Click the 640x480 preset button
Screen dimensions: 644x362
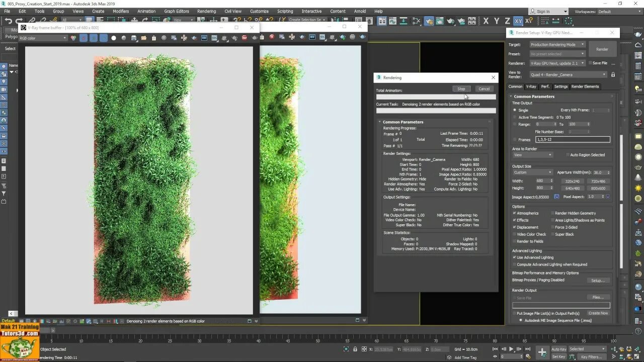point(572,188)
